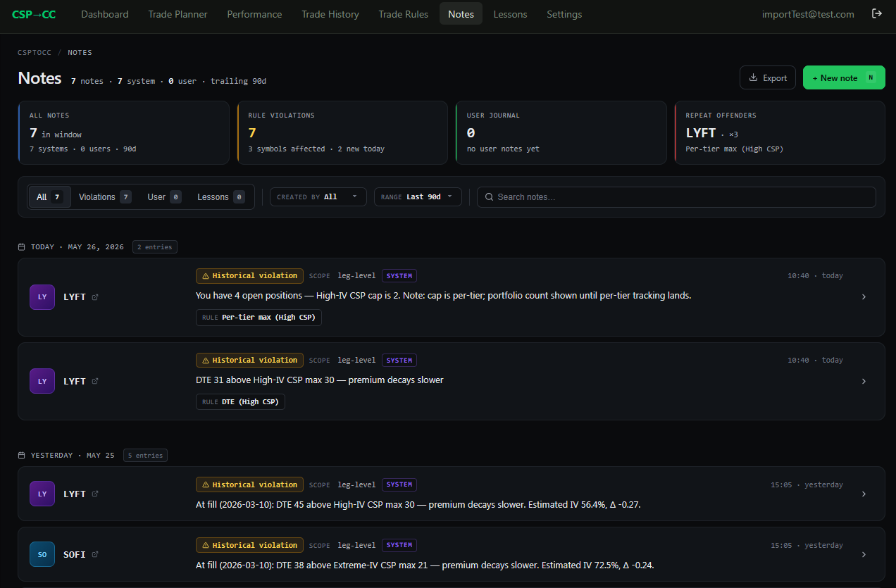Open the Created By dropdown
The width and height of the screenshot is (896, 588).
[318, 197]
